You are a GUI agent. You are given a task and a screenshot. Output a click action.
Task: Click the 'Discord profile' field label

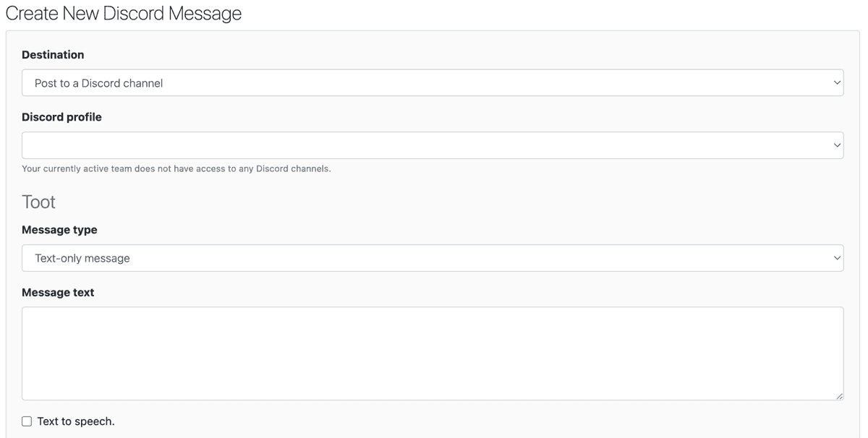(61, 117)
